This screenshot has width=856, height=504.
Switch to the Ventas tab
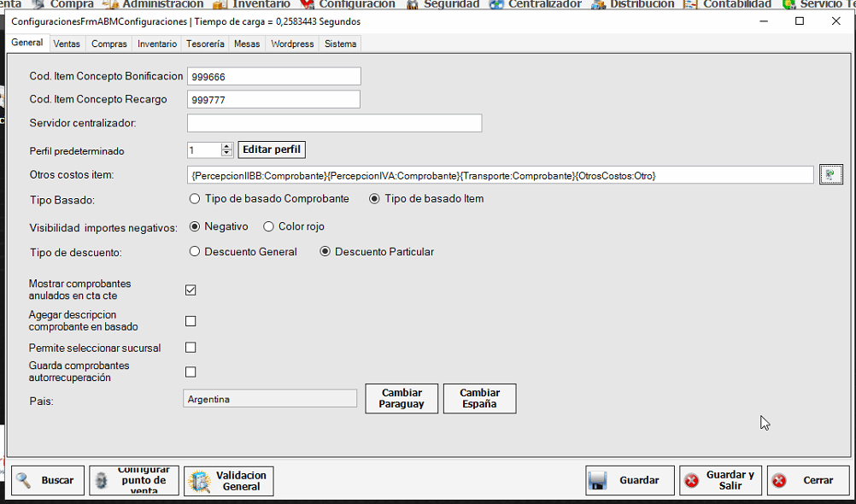[x=67, y=44]
